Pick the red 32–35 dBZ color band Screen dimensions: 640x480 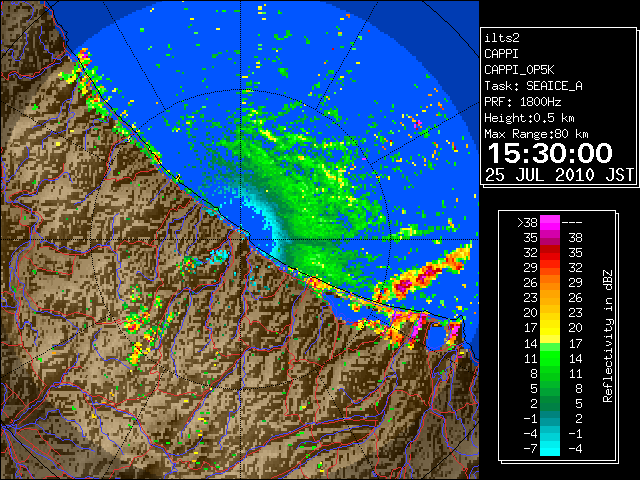tap(550, 252)
